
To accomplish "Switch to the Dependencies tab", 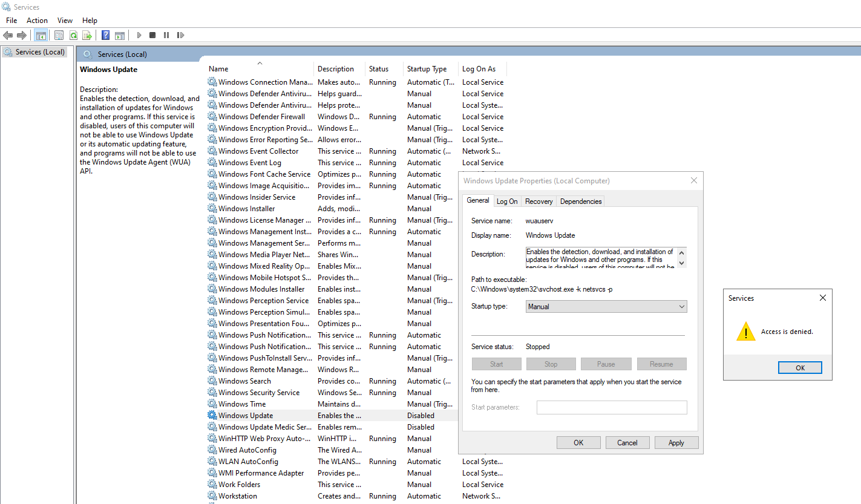I will click(581, 201).
